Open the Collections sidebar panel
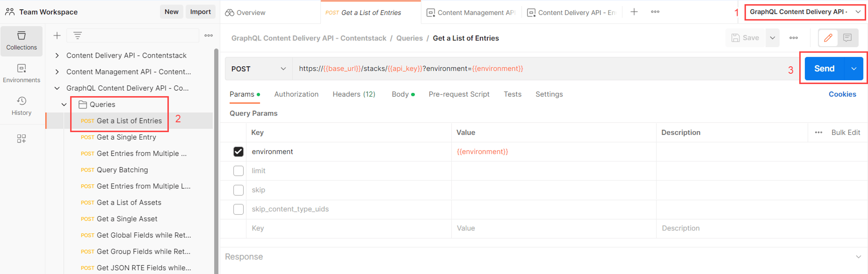Image resolution: width=868 pixels, height=274 pixels. click(x=21, y=41)
